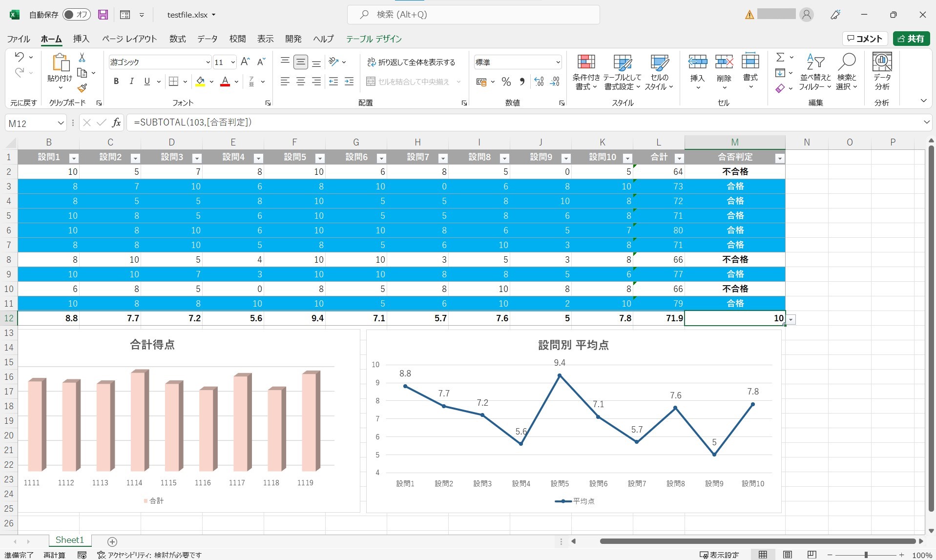
Task: Click the Comma Style icon
Action: pos(522,82)
